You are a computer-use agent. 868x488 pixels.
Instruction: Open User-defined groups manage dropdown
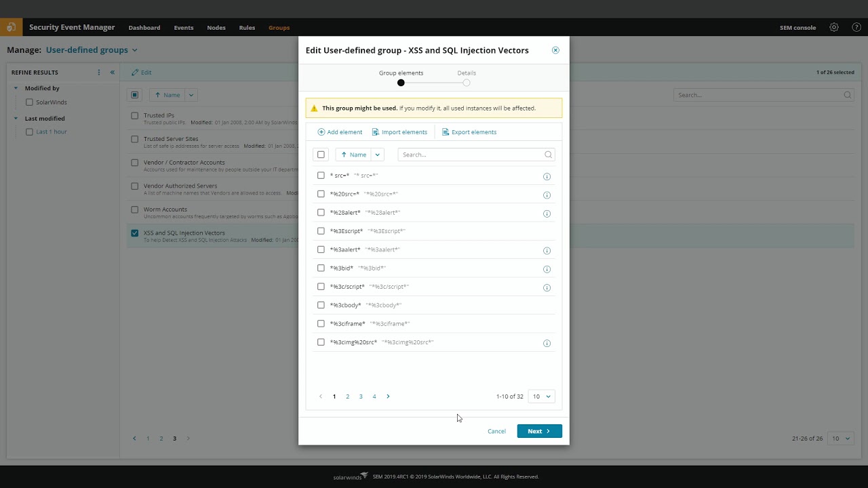(92, 50)
